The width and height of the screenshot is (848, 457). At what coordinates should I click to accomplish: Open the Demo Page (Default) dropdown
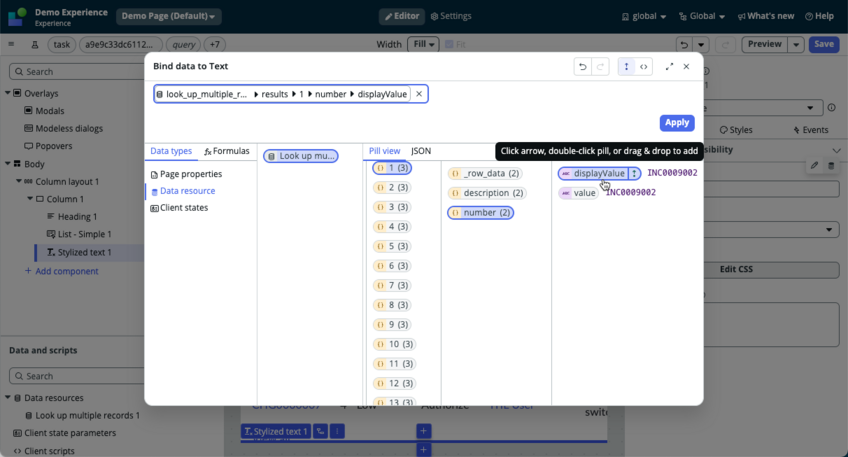tap(169, 16)
